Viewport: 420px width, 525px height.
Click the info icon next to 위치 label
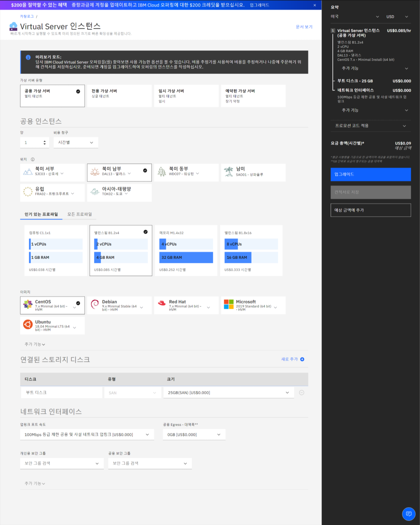tap(33, 159)
